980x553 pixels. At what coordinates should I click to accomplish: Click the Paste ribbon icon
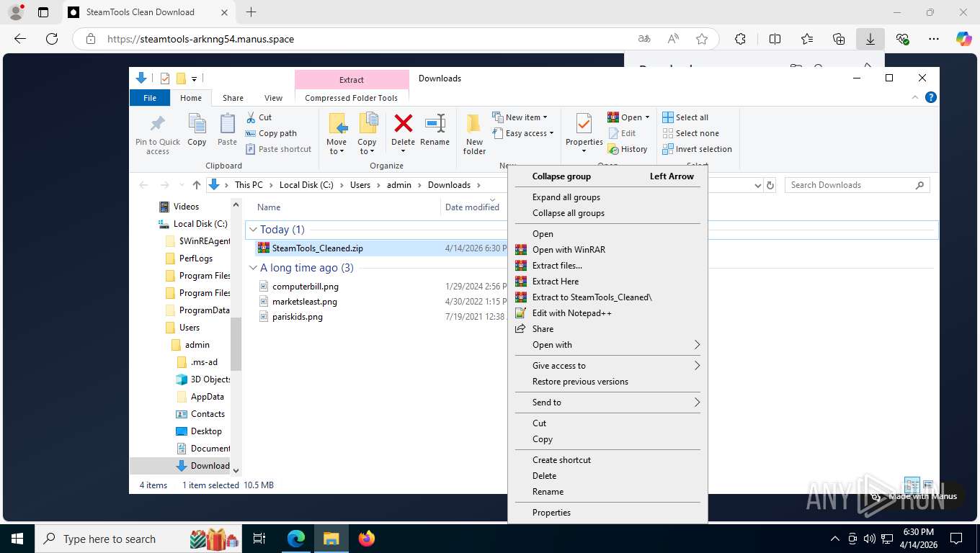click(227, 124)
